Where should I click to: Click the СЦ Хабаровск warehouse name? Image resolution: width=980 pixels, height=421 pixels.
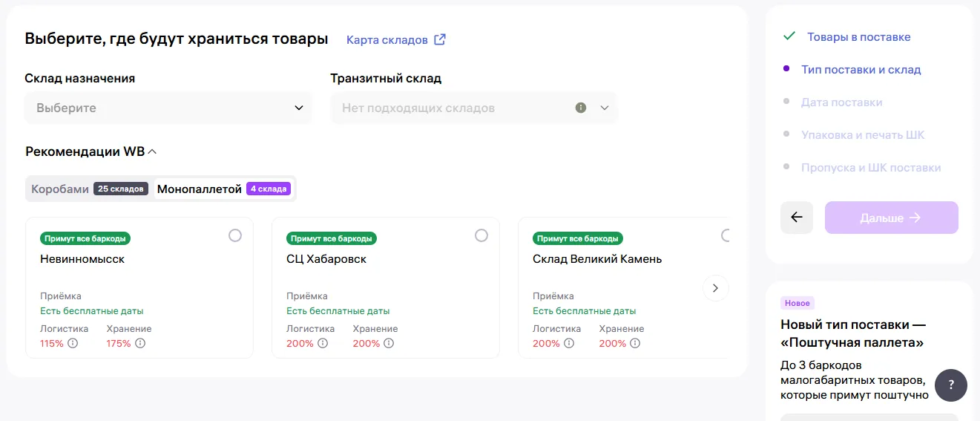pos(326,259)
